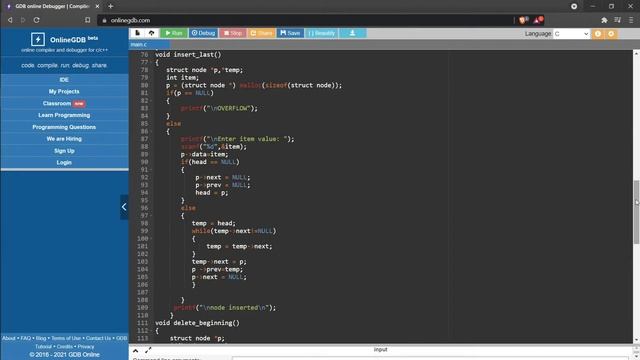This screenshot has width=640, height=360.
Task: Fold the else block at line 86
Action: tap(151, 131)
